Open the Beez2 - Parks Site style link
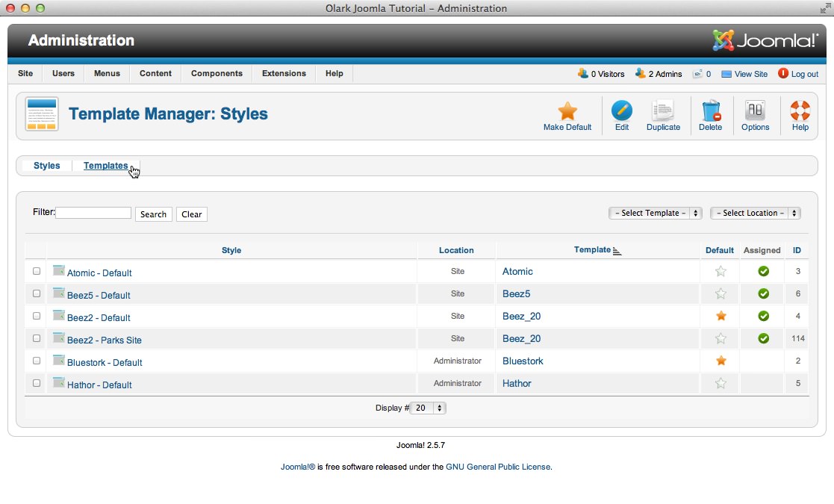The image size is (834, 504). click(104, 340)
